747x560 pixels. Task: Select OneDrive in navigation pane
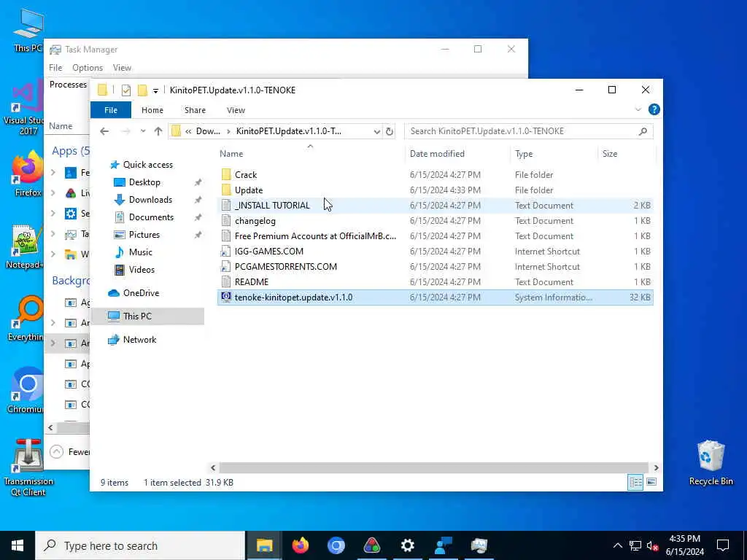click(141, 293)
